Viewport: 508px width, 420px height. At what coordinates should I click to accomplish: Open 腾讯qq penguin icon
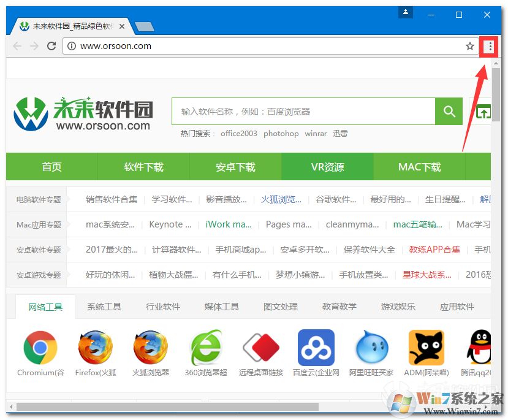[479, 348]
